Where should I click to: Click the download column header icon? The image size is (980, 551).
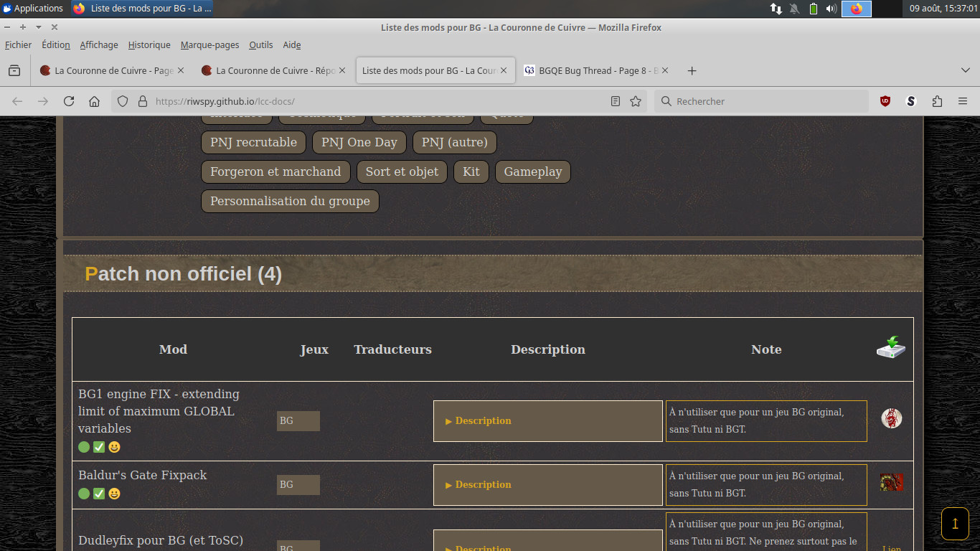tap(891, 347)
